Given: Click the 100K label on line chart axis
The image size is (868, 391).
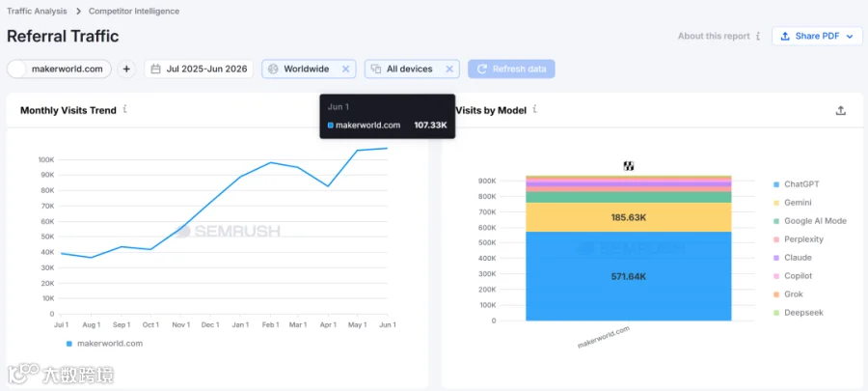Looking at the screenshot, I should [46, 159].
